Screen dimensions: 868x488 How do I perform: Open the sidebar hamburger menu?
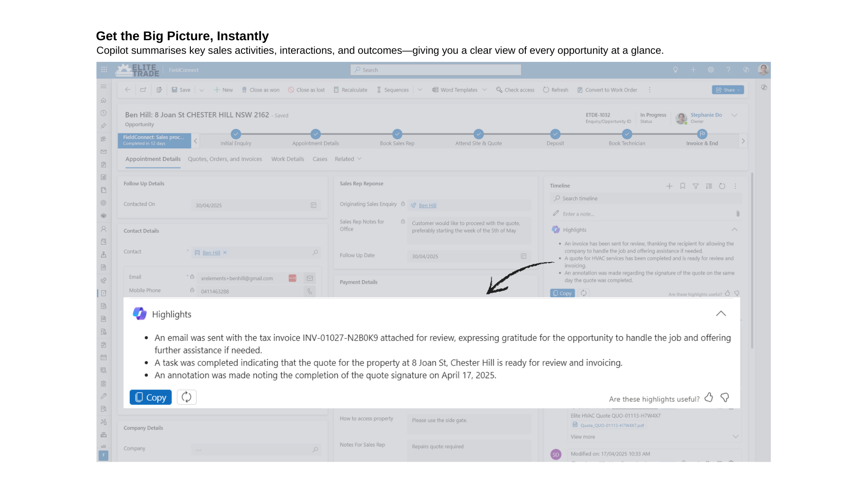click(x=104, y=86)
